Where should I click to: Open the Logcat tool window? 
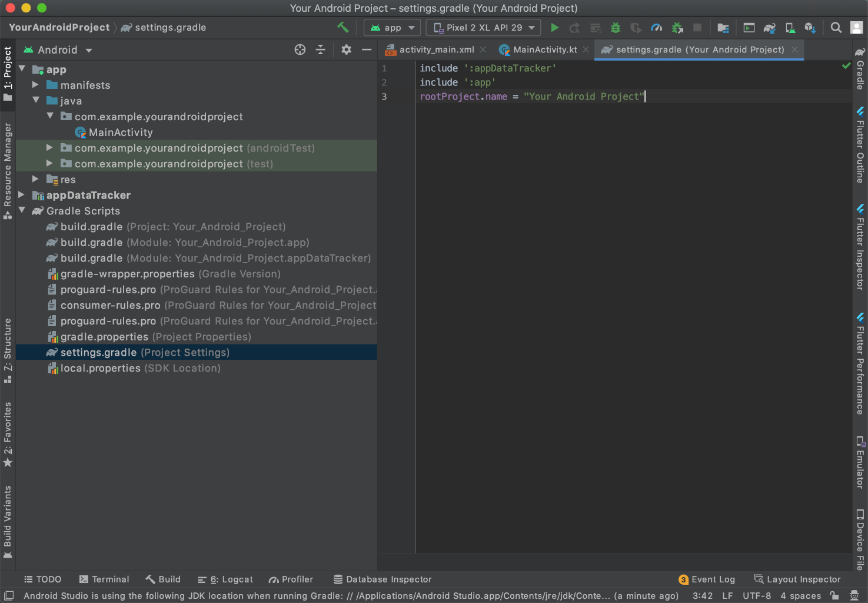point(225,579)
